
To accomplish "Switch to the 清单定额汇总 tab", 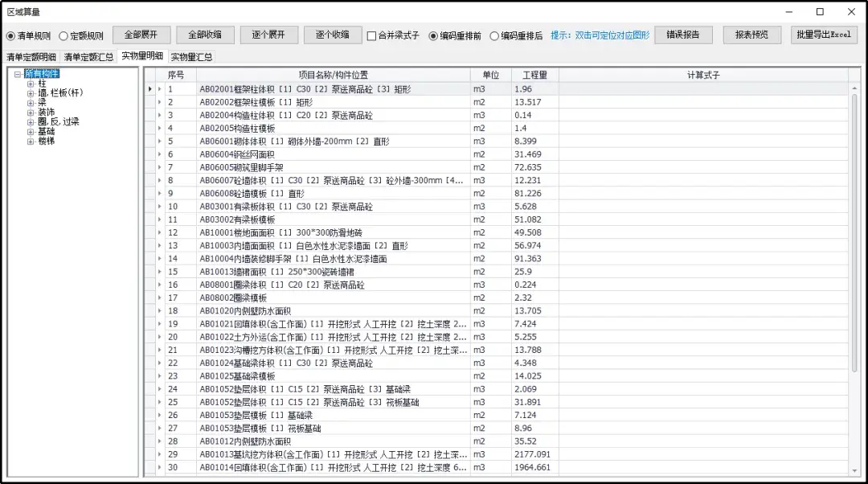I will [88, 57].
